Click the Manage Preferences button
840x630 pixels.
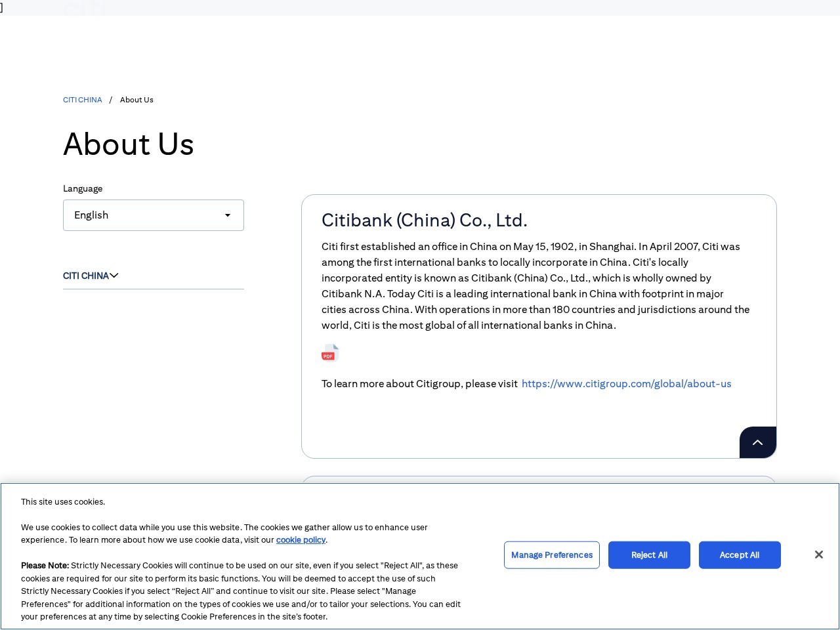[x=551, y=555]
